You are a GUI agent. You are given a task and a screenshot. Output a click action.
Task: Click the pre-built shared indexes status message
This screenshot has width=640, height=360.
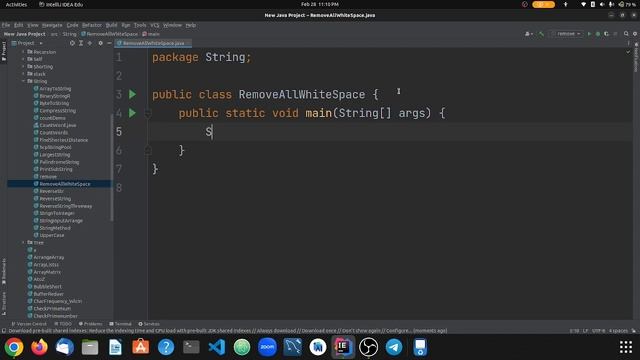[x=228, y=331]
